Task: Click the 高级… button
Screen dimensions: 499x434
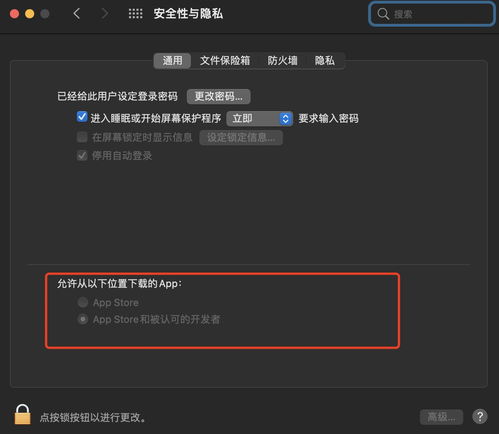Action: (x=441, y=417)
